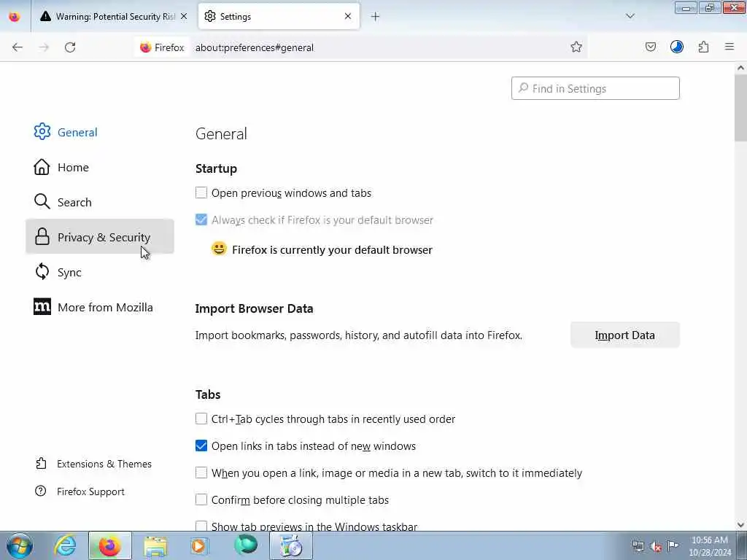Switch to the Settings tab
Screen dimensions: 747x560
pyautogui.click(x=279, y=17)
